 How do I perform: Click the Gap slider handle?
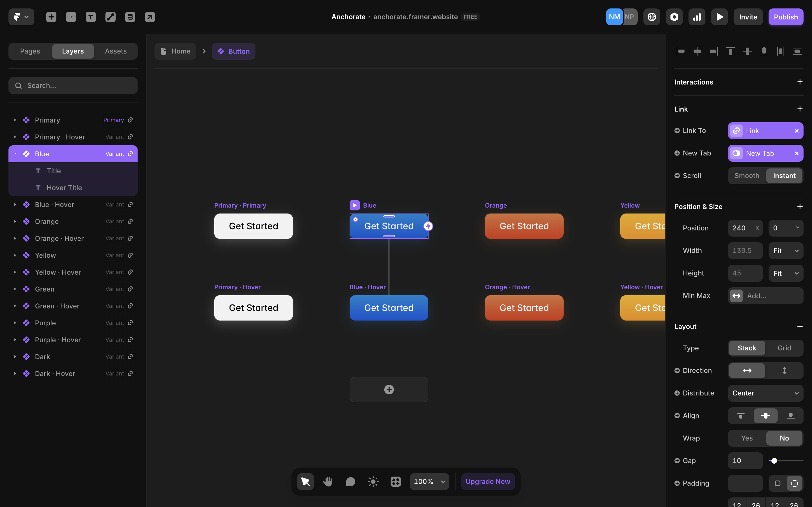point(774,461)
